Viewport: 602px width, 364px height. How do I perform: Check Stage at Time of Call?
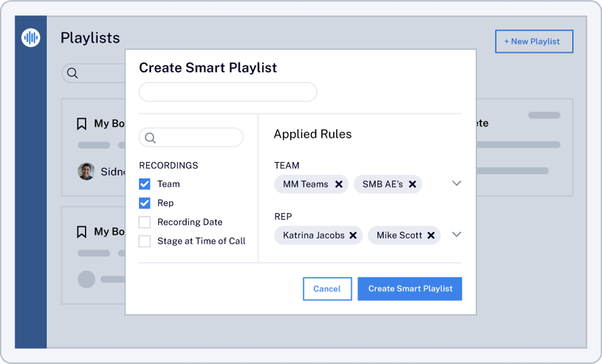144,241
